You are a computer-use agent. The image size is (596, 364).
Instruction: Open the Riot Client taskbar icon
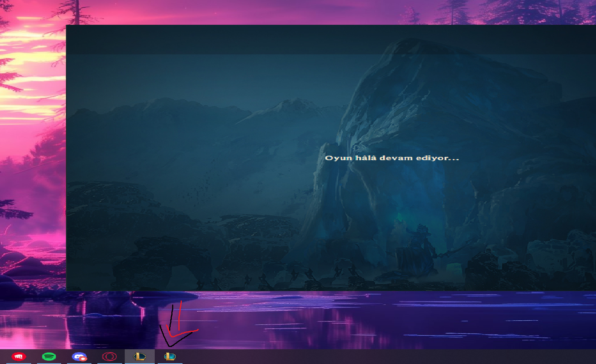(19, 357)
